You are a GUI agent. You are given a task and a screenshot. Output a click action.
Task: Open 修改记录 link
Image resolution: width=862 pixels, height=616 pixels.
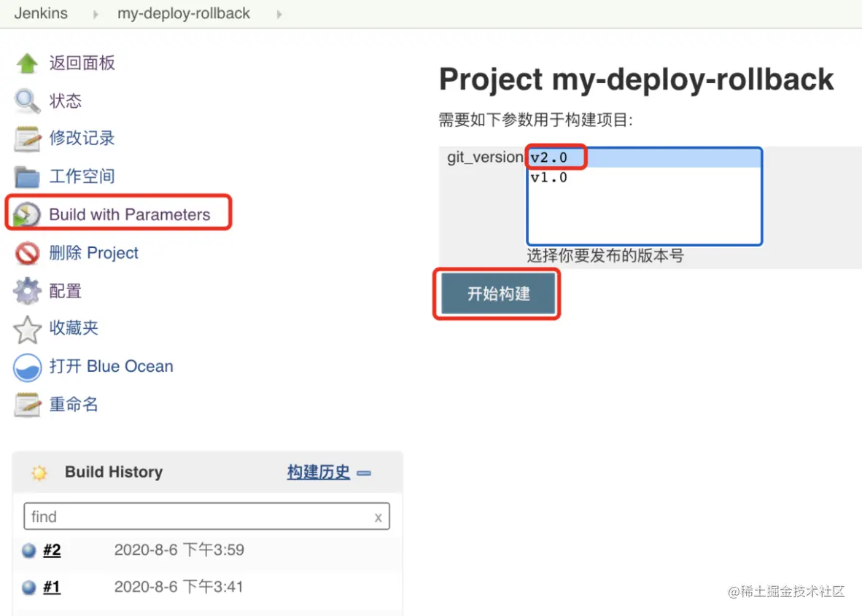(x=82, y=138)
